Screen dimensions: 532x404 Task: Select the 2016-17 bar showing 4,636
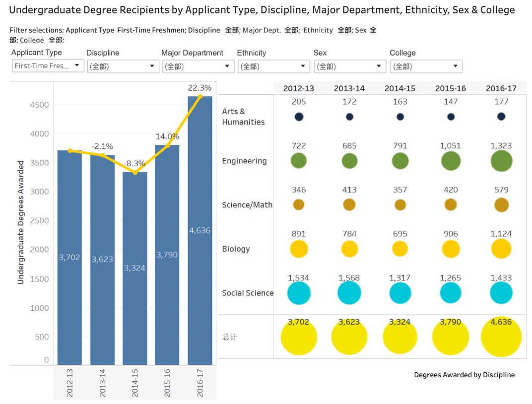click(200, 231)
